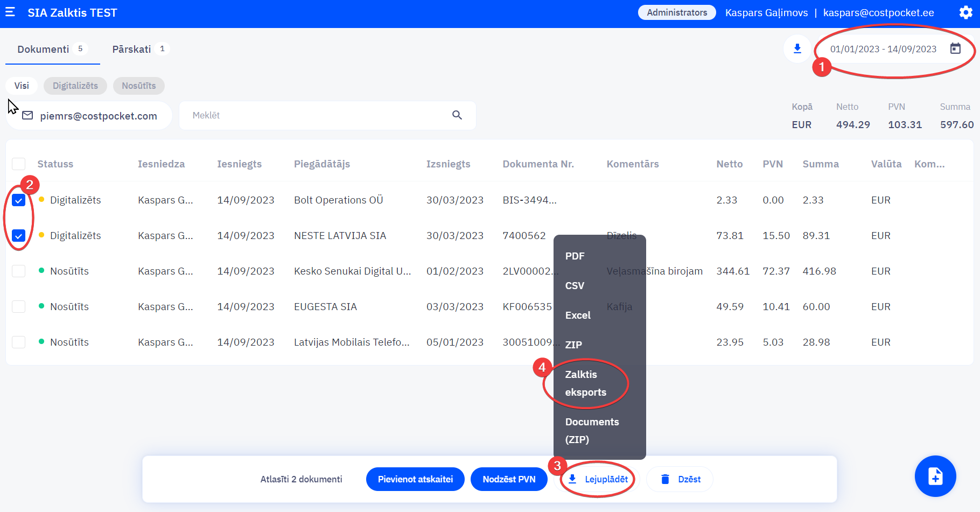
Task: Check the Kesko Senukai Digital row checkbox
Action: pos(19,271)
